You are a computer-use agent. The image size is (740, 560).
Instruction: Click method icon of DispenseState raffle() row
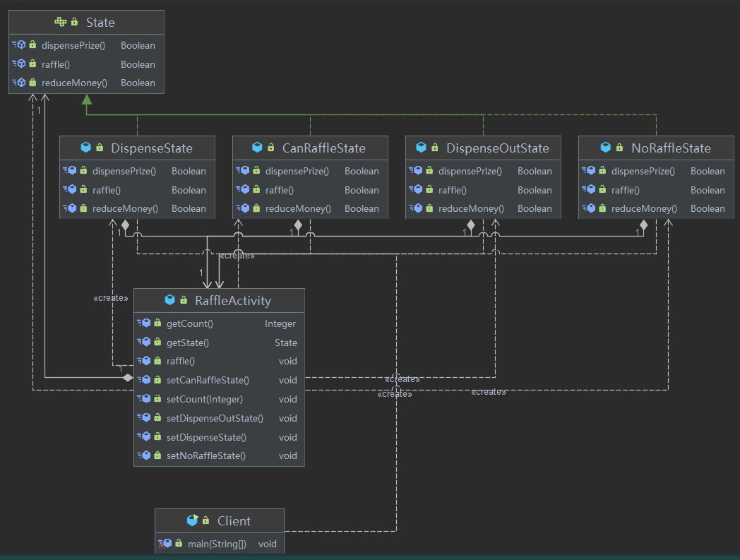(x=70, y=189)
